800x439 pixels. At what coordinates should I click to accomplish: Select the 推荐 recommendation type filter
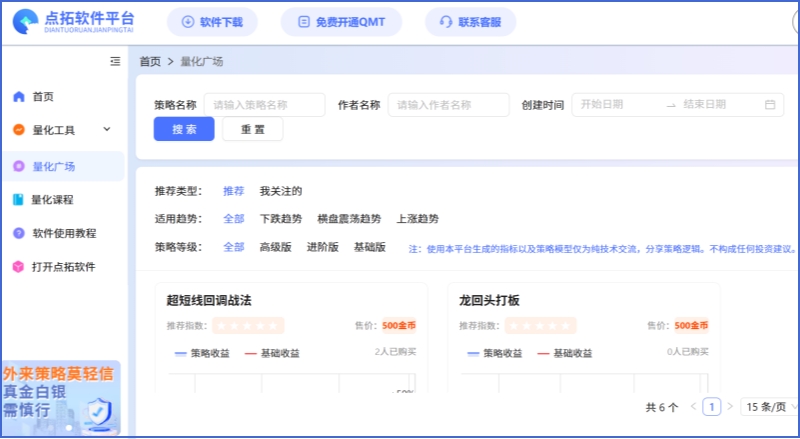(x=234, y=191)
